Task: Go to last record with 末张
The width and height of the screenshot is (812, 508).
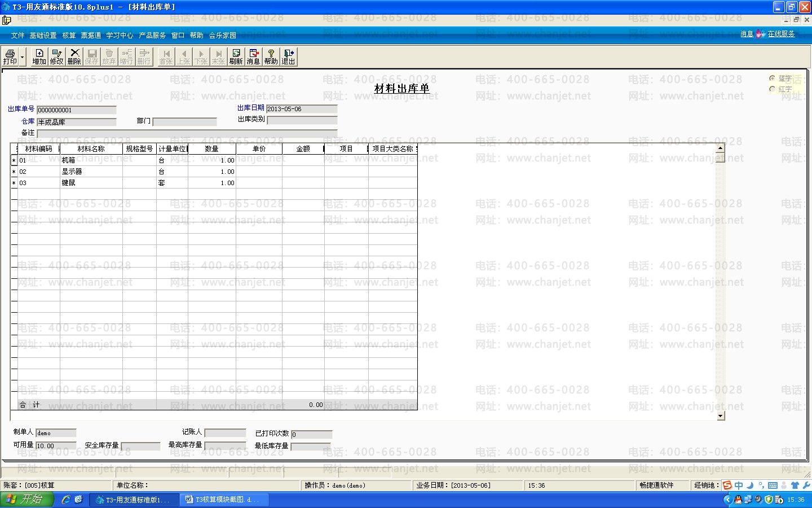Action: 218,57
